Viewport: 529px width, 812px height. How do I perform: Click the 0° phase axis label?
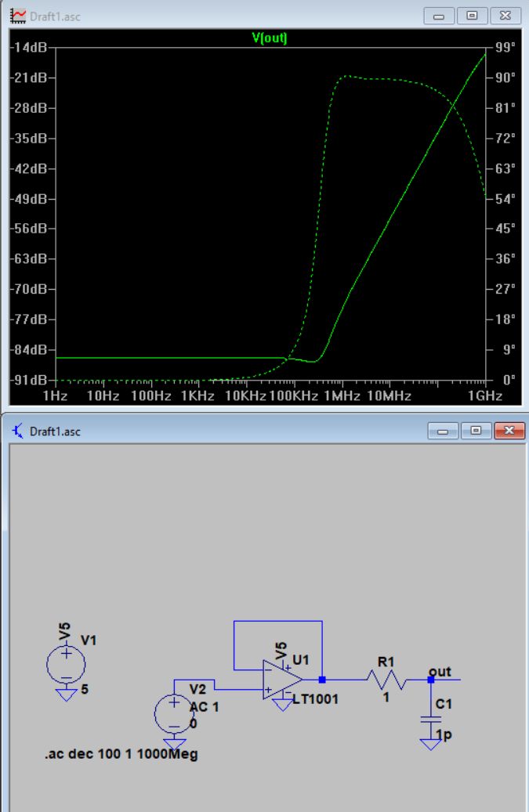(509, 380)
